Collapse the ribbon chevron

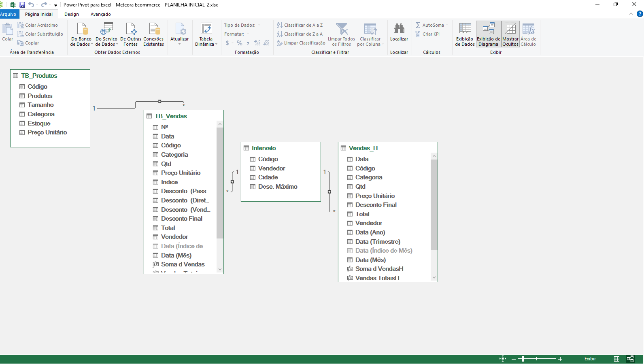click(631, 14)
